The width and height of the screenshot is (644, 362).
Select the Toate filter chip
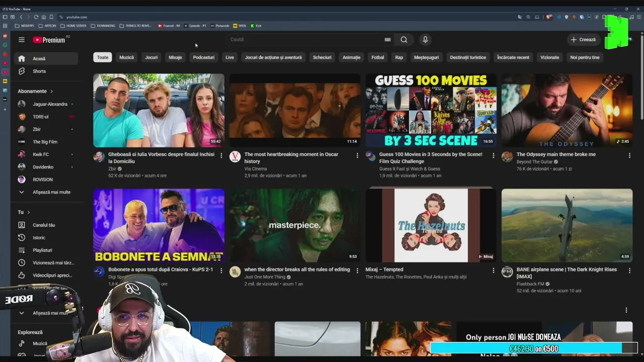pyautogui.click(x=103, y=57)
